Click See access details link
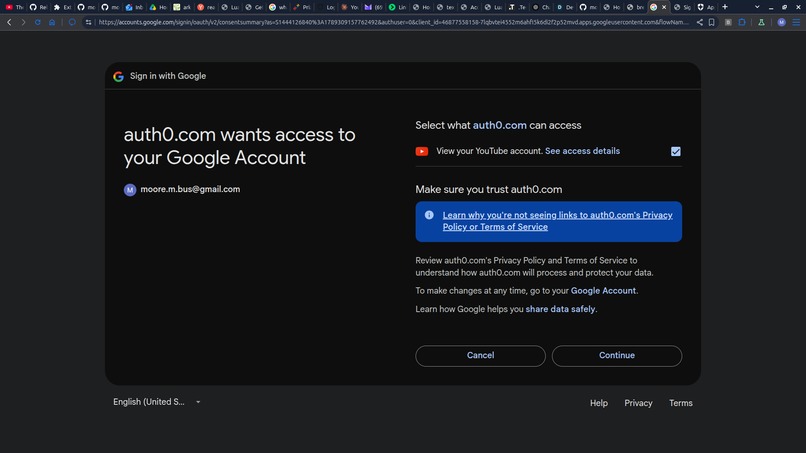Viewport: 806px width, 453px height. pos(582,151)
